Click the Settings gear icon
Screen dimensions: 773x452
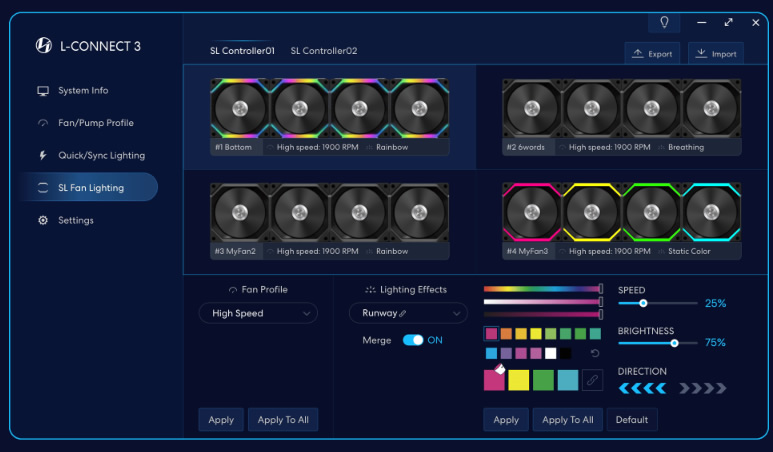pos(43,220)
